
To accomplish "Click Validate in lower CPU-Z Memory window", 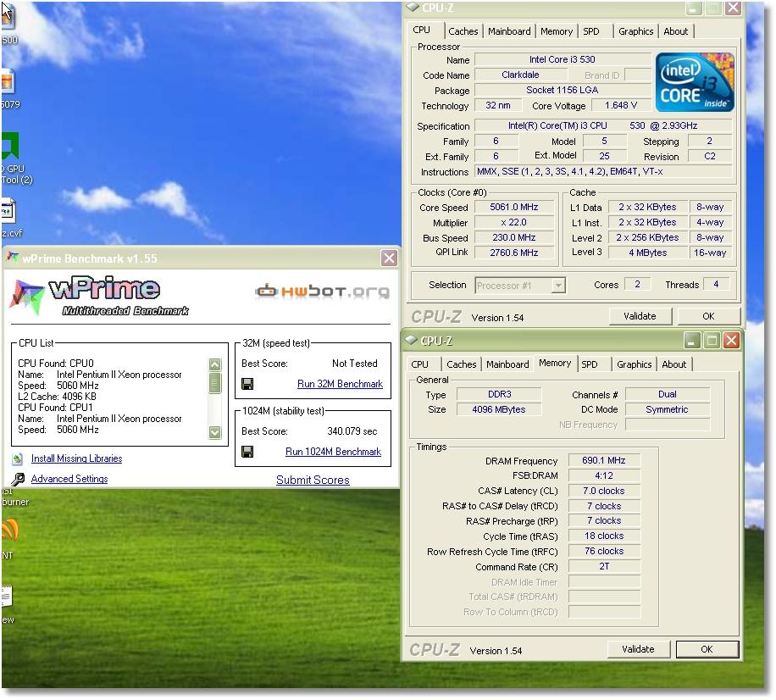I will pyautogui.click(x=638, y=649).
